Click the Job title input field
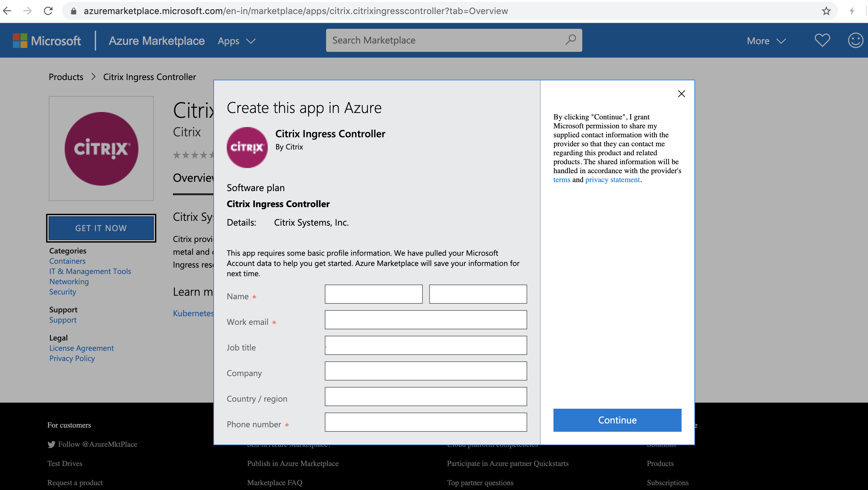Image resolution: width=868 pixels, height=490 pixels. 426,345
